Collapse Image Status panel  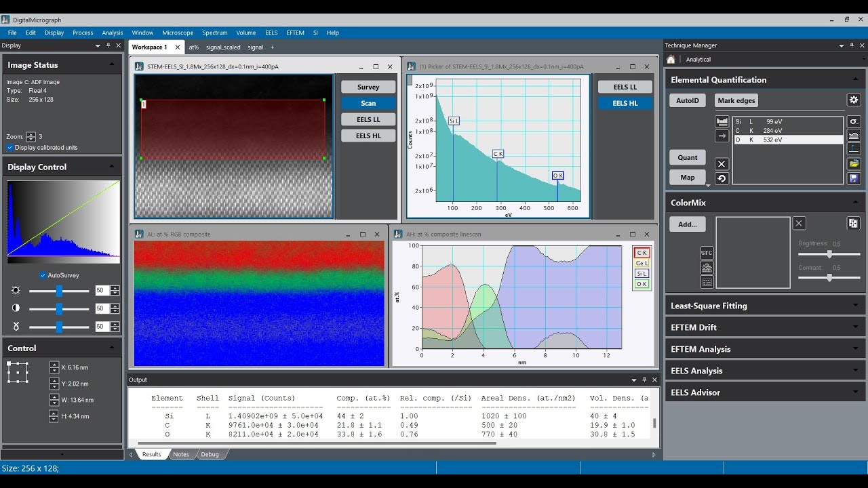[112, 64]
